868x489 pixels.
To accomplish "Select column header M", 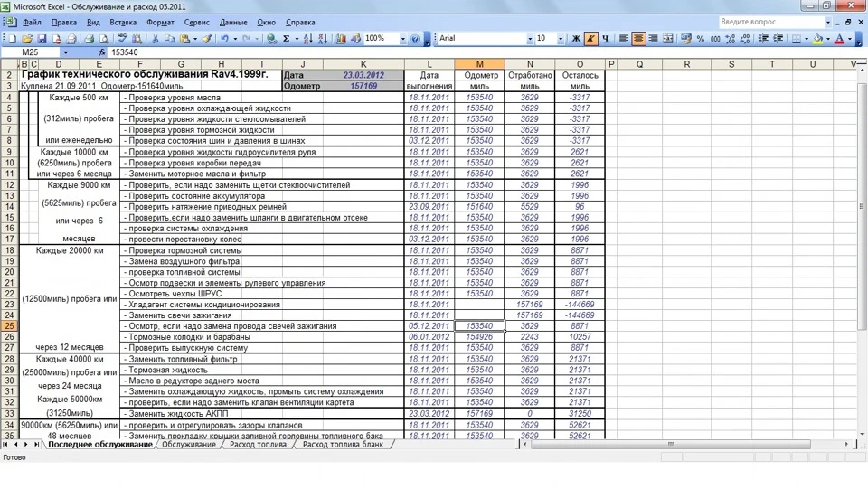I will point(479,64).
